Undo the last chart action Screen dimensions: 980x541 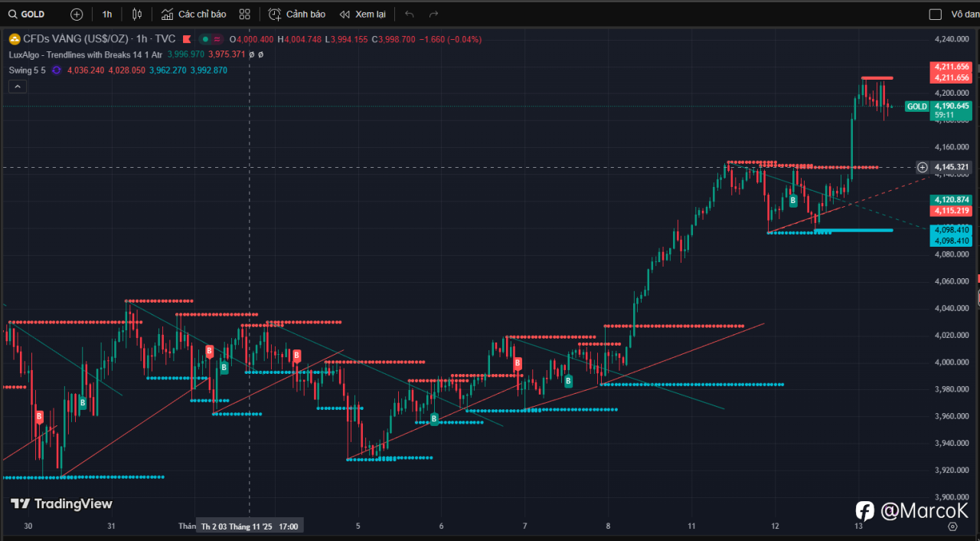[x=410, y=14]
